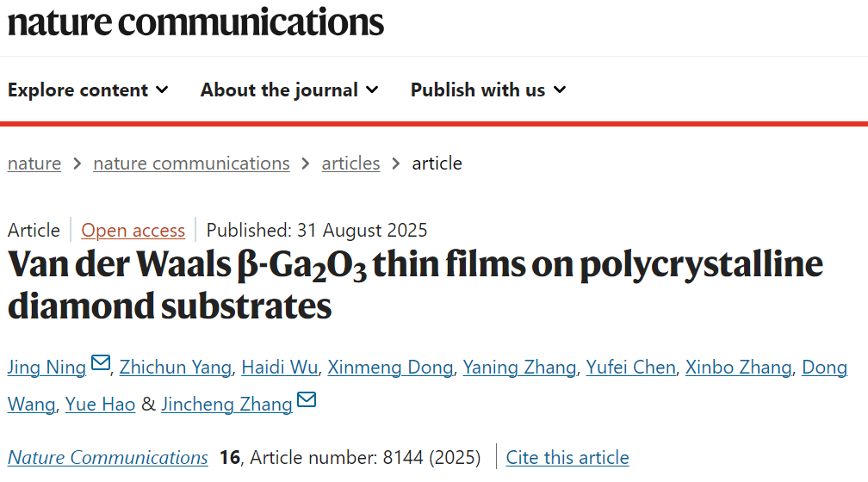This screenshot has height=482, width=868.
Task: Navigate to the articles breadcrumb
Action: tap(351, 164)
